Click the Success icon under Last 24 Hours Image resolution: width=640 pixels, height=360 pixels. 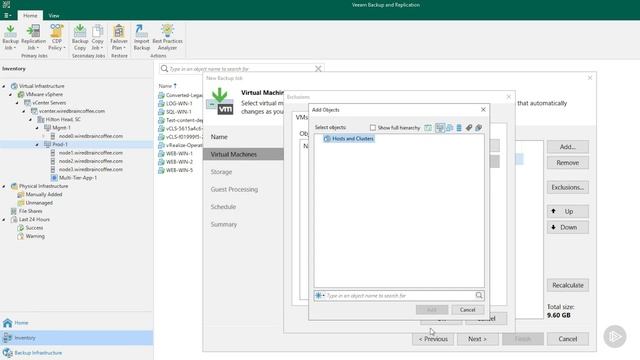point(20,228)
